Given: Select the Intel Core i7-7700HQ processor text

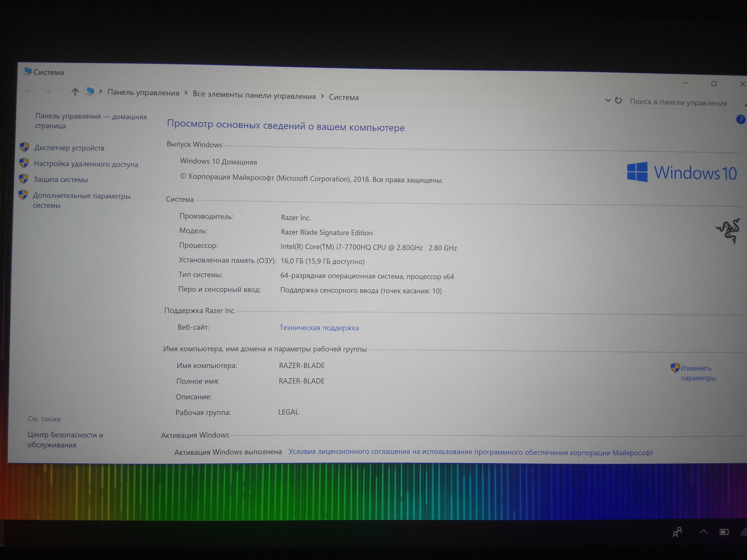Looking at the screenshot, I should [369, 248].
